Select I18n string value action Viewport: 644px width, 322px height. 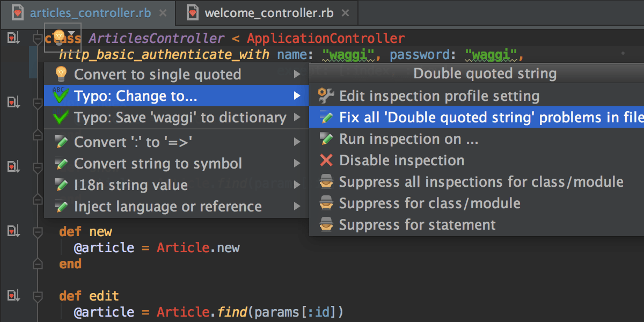[131, 185]
